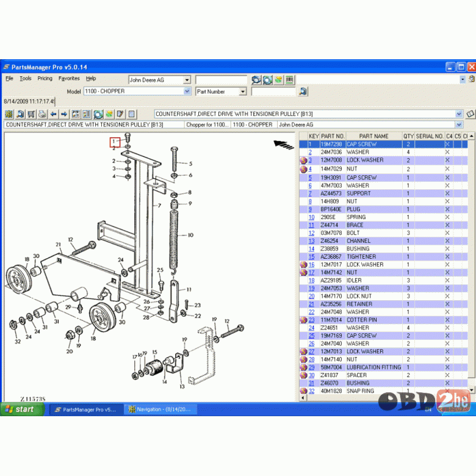This screenshot has height=476, width=476.
Task: Select part number Z44714 BRACE cell
Action: click(x=333, y=225)
